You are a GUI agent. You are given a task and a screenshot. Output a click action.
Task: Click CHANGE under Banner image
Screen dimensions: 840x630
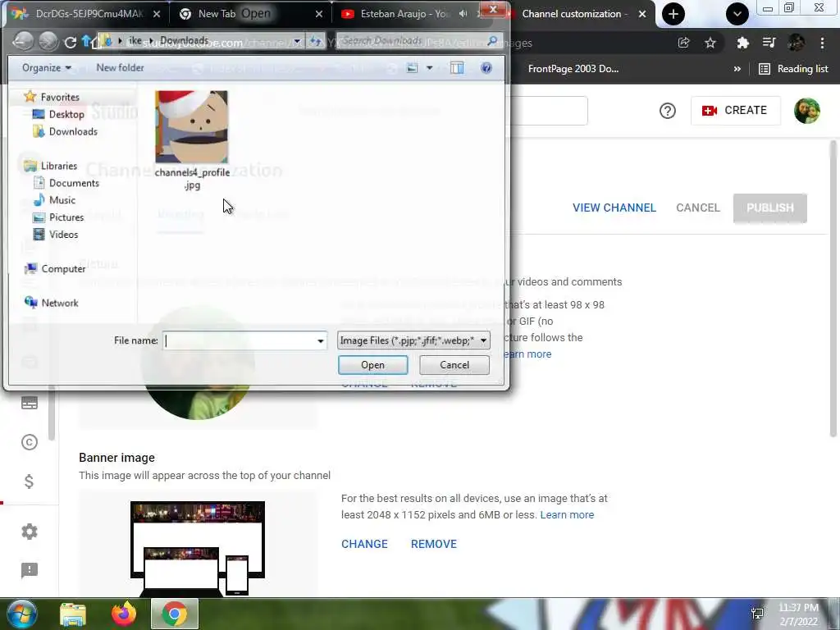[364, 545]
